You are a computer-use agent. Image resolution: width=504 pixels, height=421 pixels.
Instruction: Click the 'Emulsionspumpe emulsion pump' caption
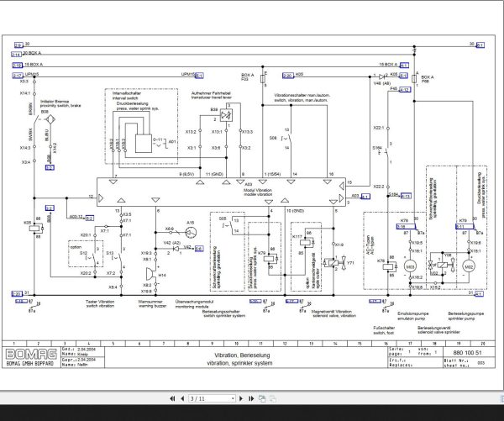coord(412,316)
